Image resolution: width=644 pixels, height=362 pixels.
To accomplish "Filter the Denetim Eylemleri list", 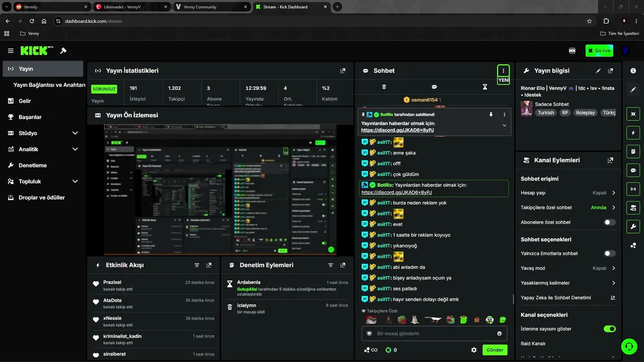I will (x=331, y=265).
